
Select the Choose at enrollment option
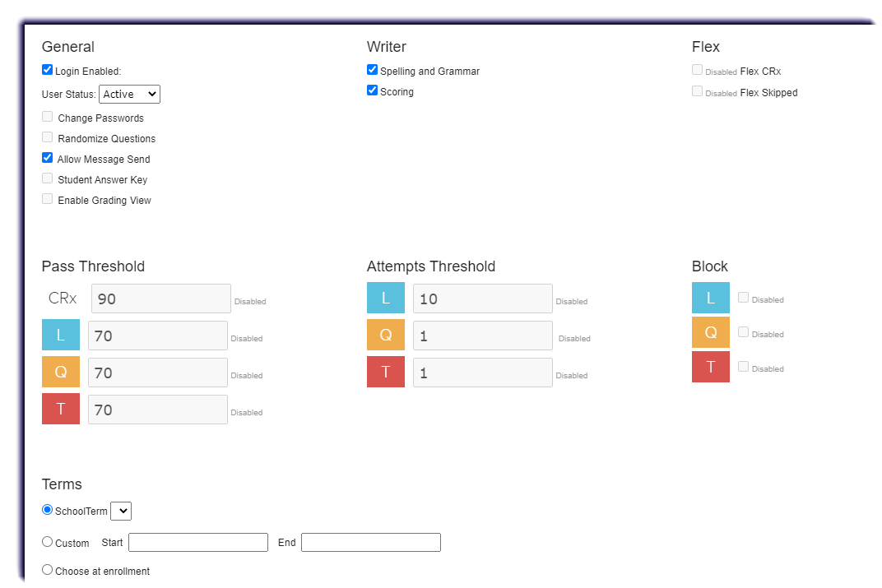click(x=47, y=569)
